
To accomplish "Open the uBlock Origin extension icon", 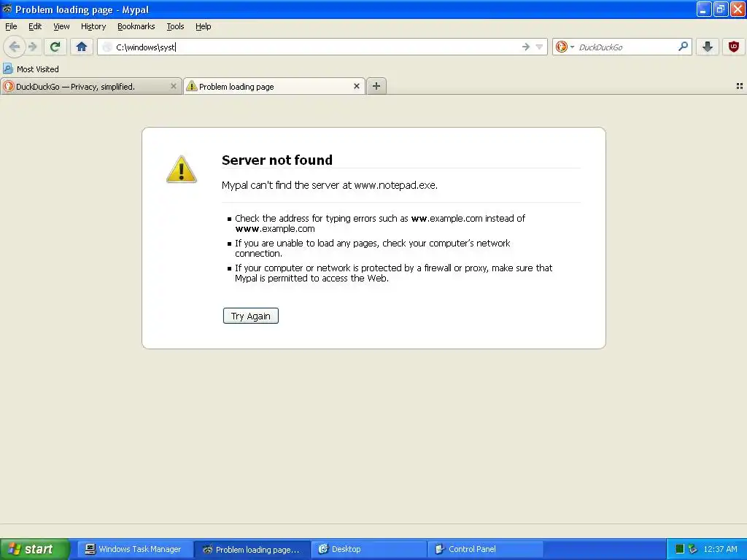I will coord(734,47).
